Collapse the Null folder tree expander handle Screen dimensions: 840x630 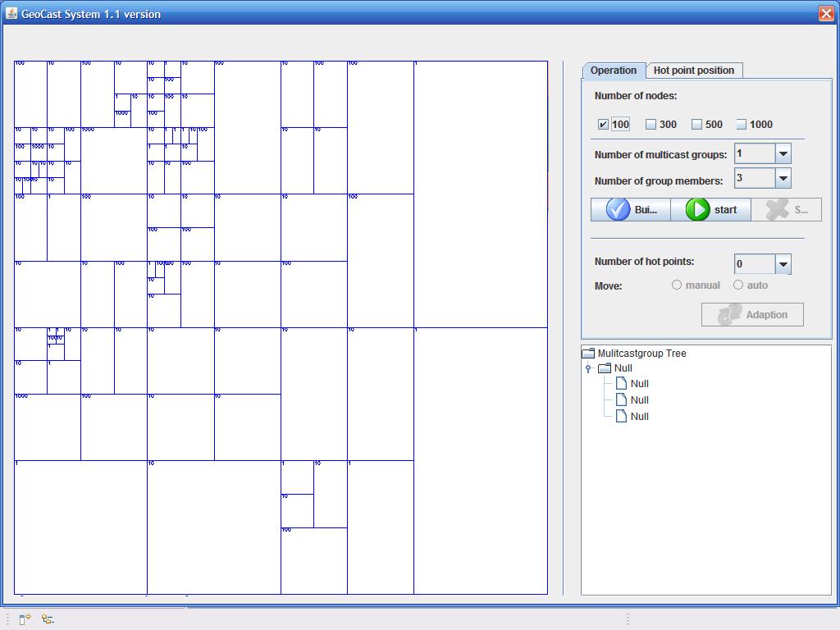click(x=588, y=369)
